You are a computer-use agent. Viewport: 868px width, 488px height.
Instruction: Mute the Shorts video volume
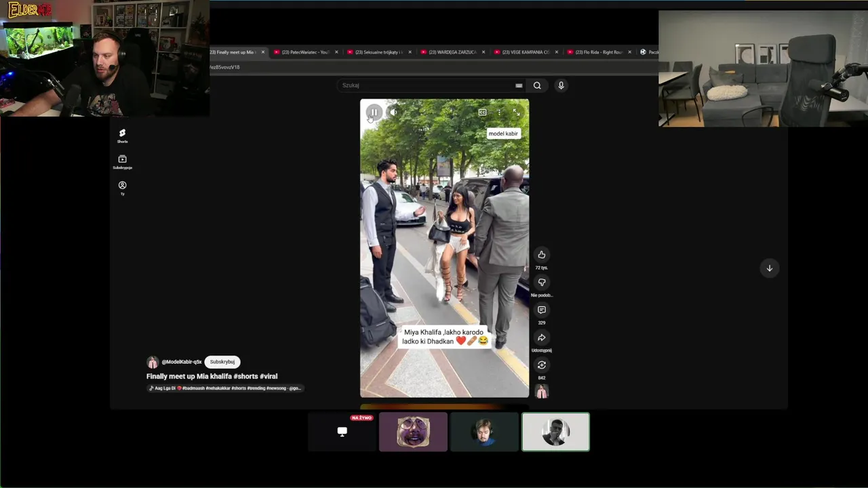[394, 112]
